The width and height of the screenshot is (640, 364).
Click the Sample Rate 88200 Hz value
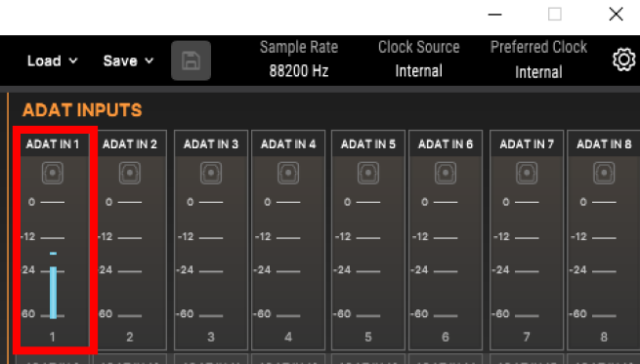[299, 71]
